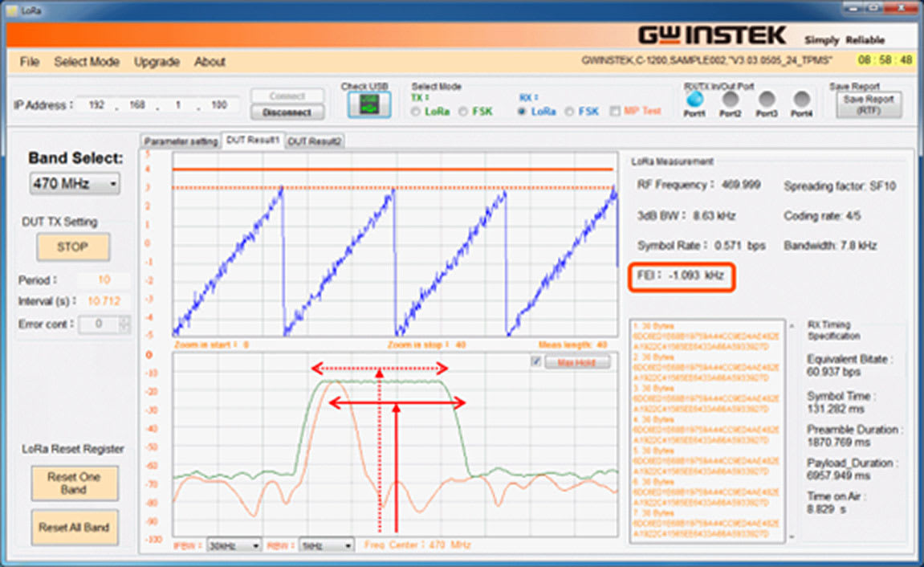Screen dimensions: 924x567
Task: Click the Interval (s) value 10.712
Action: 104,301
